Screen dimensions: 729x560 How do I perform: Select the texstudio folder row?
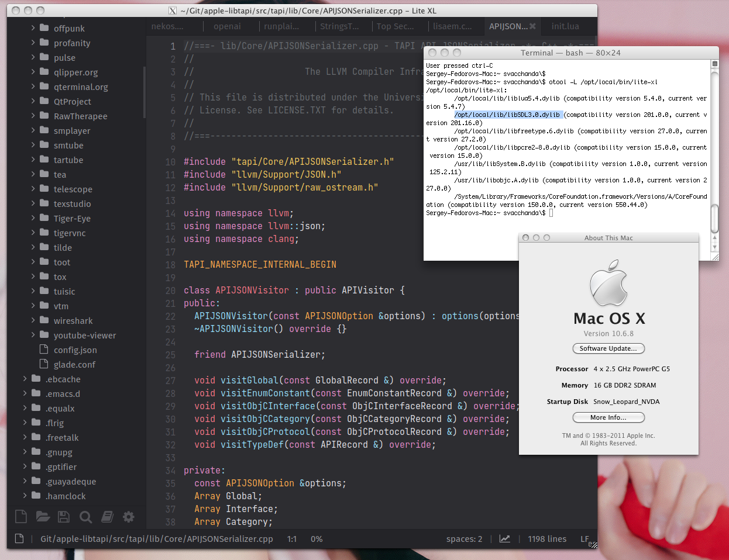76,203
